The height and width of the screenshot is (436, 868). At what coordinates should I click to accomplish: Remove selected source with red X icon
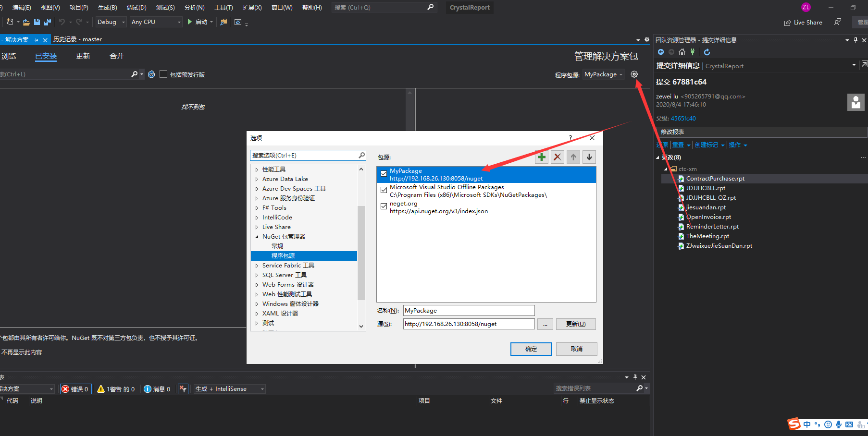point(558,157)
